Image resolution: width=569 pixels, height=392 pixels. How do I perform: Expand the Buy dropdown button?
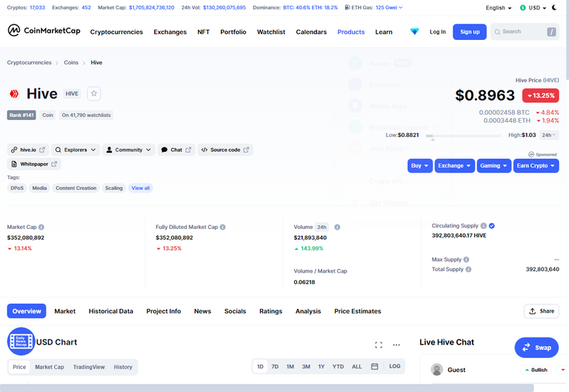pyautogui.click(x=420, y=165)
